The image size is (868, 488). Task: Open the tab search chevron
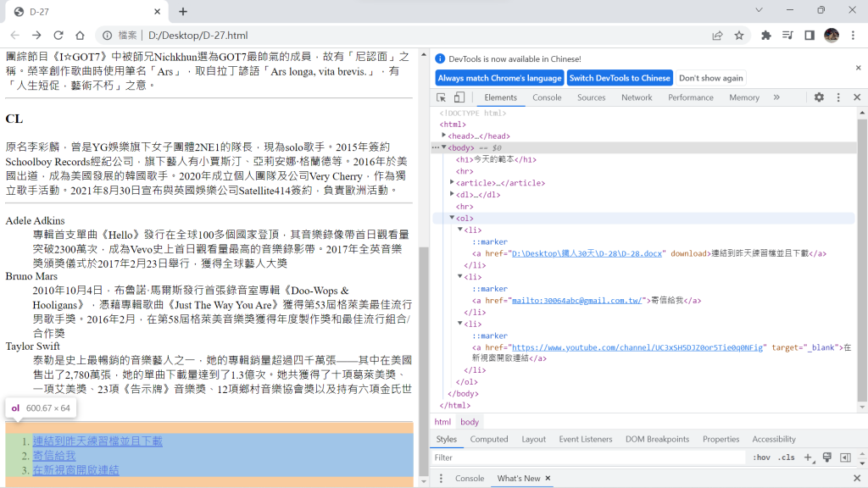tap(759, 10)
